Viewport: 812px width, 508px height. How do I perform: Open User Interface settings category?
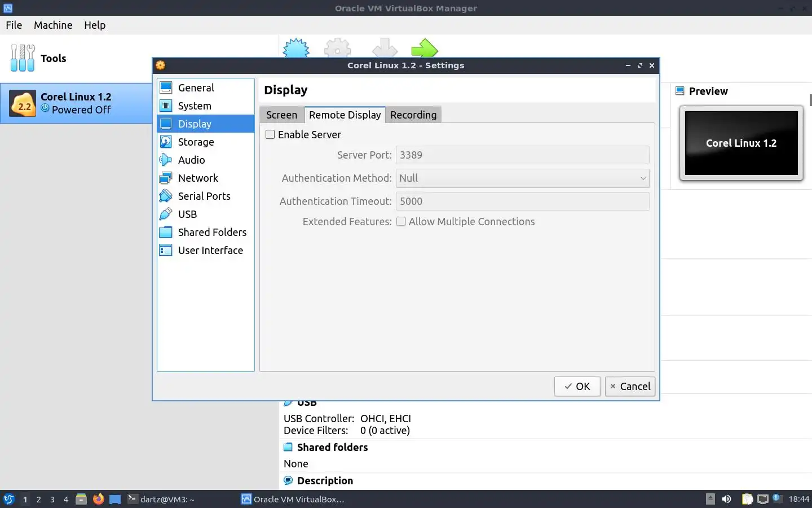(x=206, y=250)
